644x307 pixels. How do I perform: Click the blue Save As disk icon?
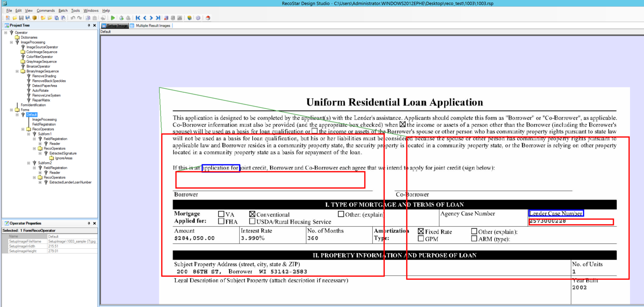tap(28, 18)
